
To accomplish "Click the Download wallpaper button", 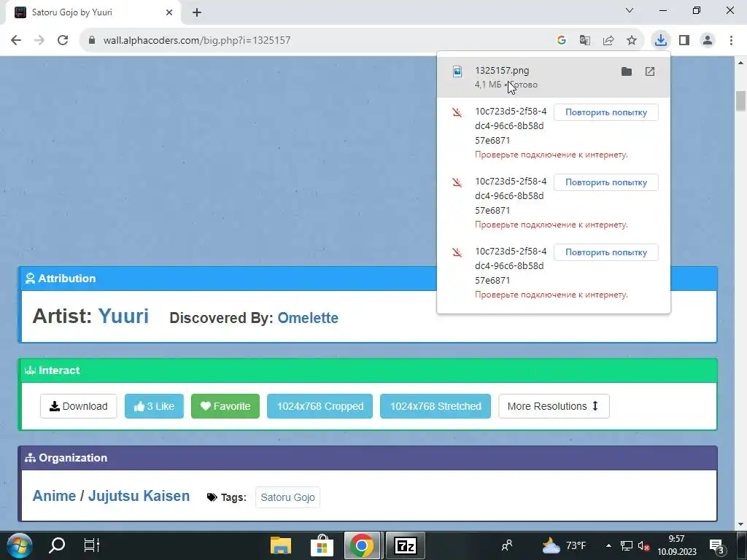I will [x=79, y=406].
